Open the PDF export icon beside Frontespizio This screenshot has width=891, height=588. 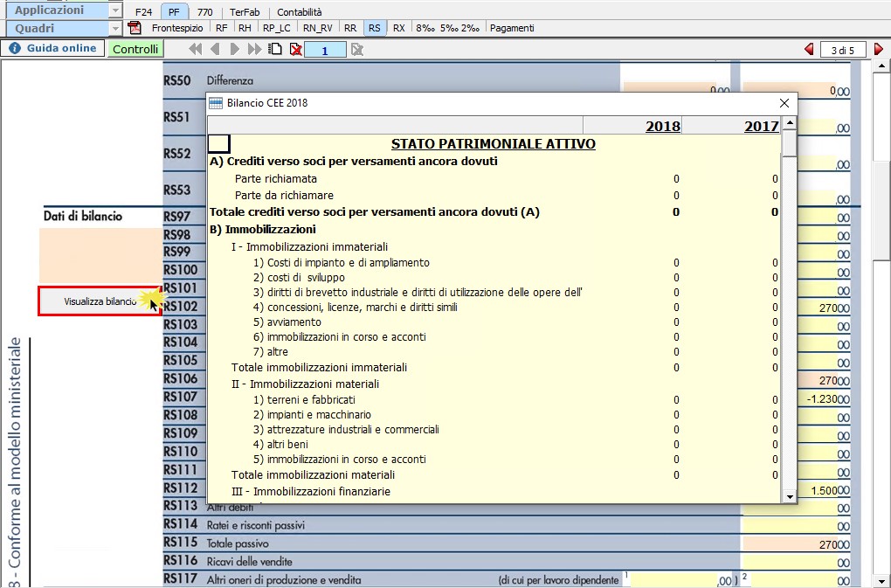[135, 28]
